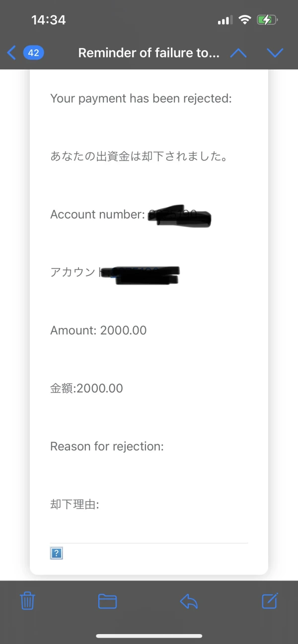This screenshot has width=298, height=644.
Task: Tap the cellular signal bars
Action: click(225, 20)
